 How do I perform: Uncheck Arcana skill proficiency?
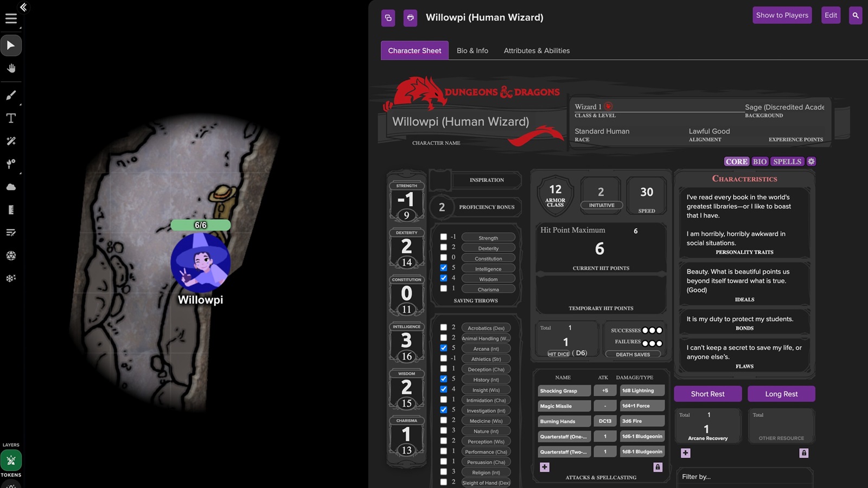(x=443, y=348)
